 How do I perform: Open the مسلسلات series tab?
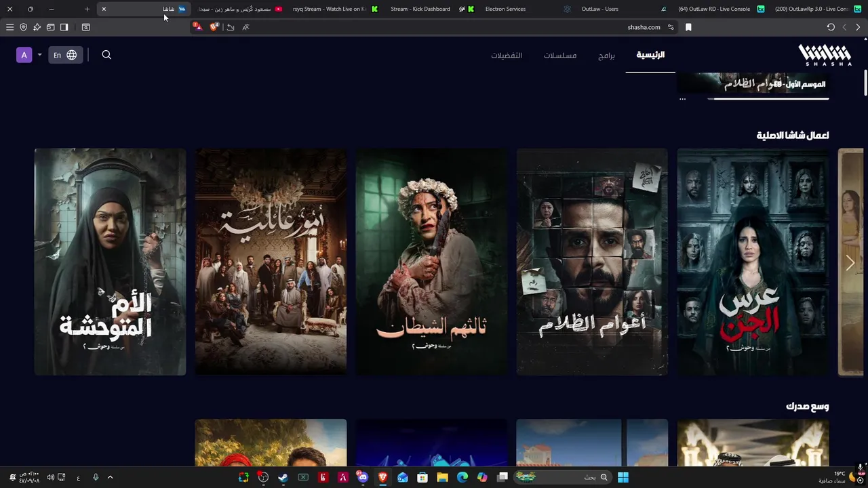tap(560, 56)
